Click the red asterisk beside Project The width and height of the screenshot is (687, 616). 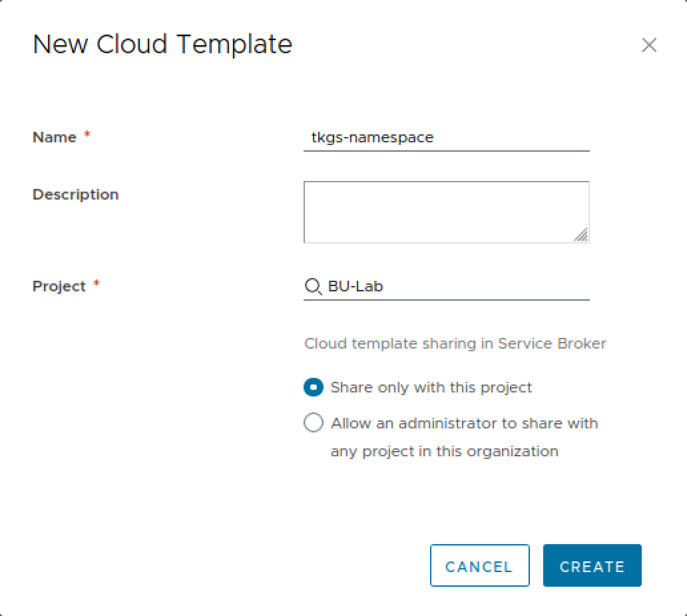97,283
